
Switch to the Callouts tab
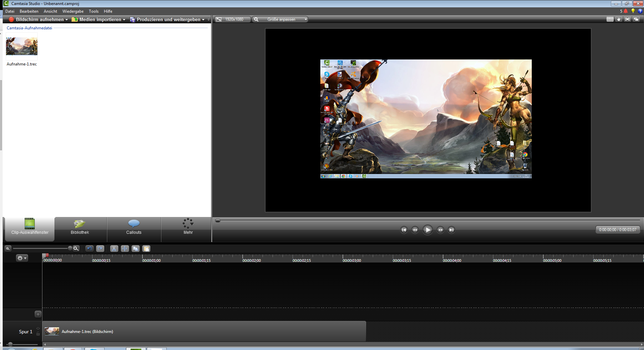(x=134, y=229)
